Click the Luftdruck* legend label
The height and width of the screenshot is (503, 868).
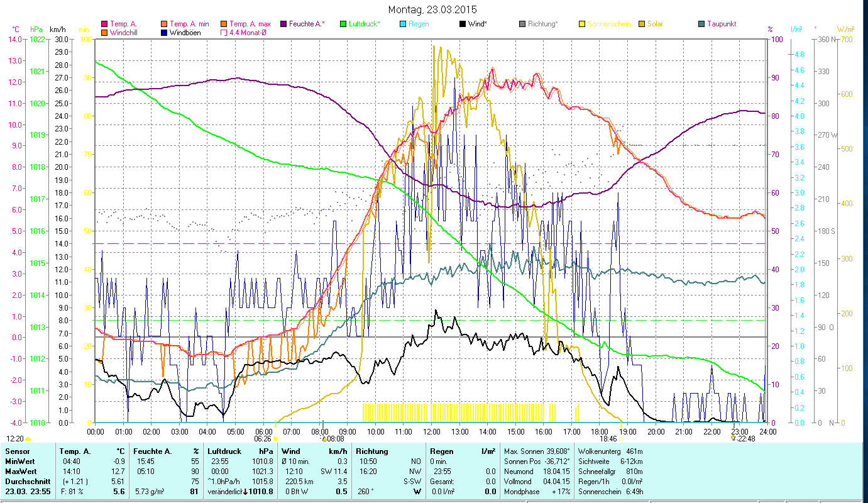365,24
